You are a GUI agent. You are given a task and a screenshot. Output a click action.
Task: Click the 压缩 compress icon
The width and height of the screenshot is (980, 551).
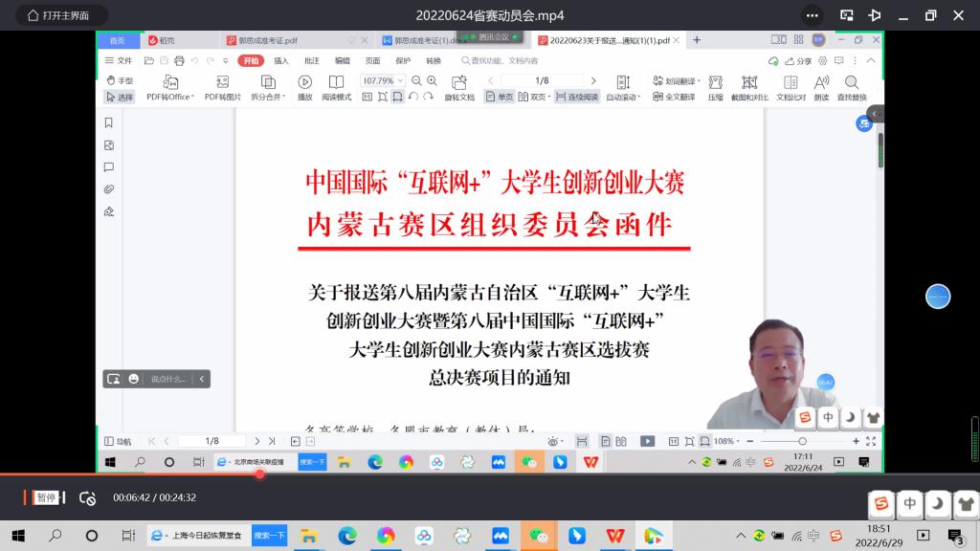(x=715, y=82)
